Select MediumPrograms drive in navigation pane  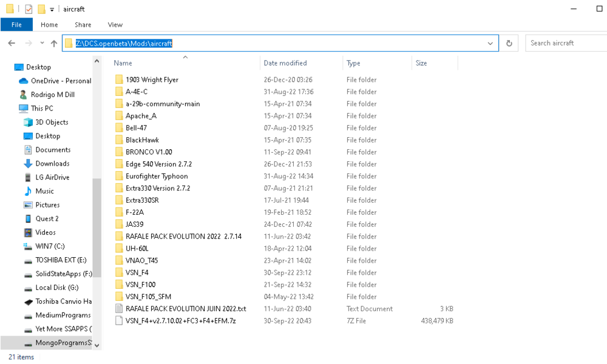[57, 315]
